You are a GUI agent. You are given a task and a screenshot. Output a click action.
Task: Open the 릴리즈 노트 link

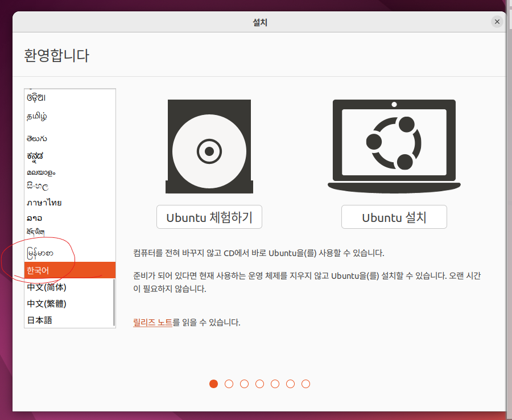point(152,322)
